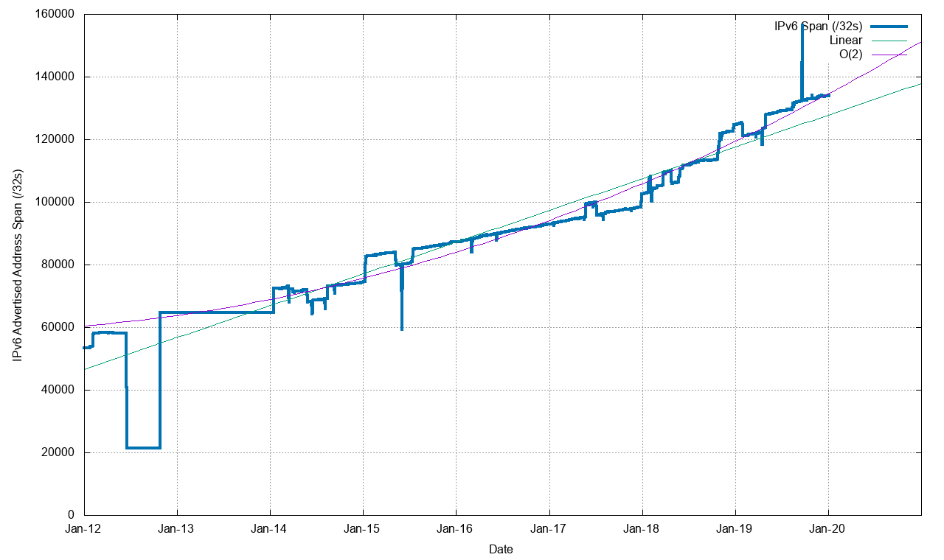
Task: Click the 'Linear' legend entry text
Action: click(x=846, y=41)
